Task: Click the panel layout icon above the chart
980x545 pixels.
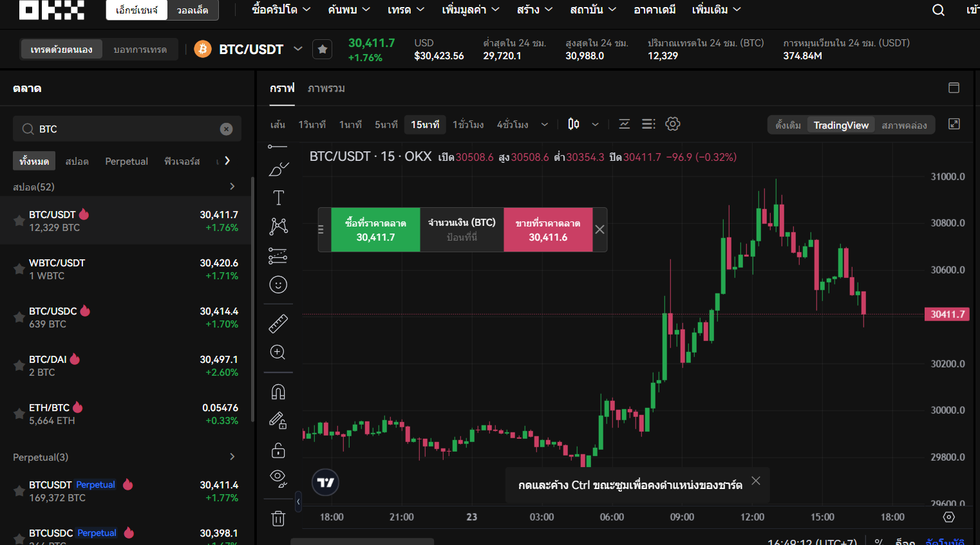Action: (x=954, y=88)
